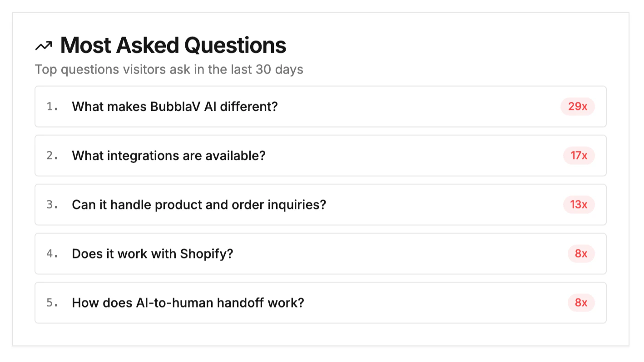Select the fourth question card

(x=321, y=253)
